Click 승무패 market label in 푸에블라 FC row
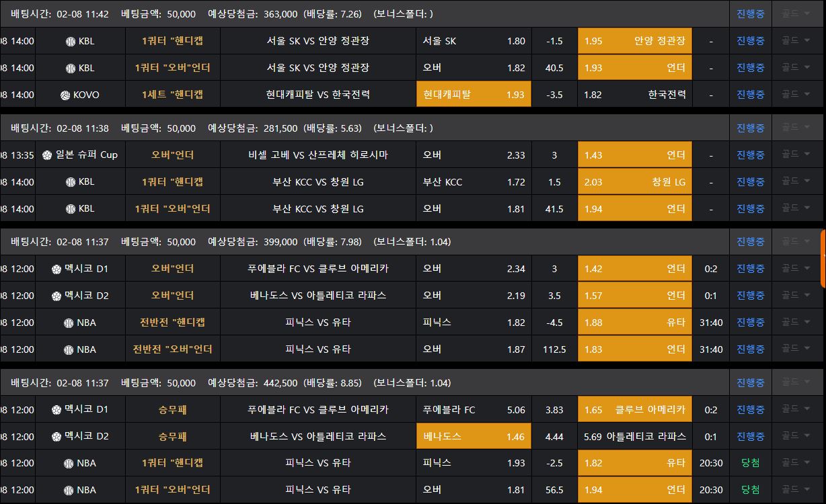 click(172, 410)
